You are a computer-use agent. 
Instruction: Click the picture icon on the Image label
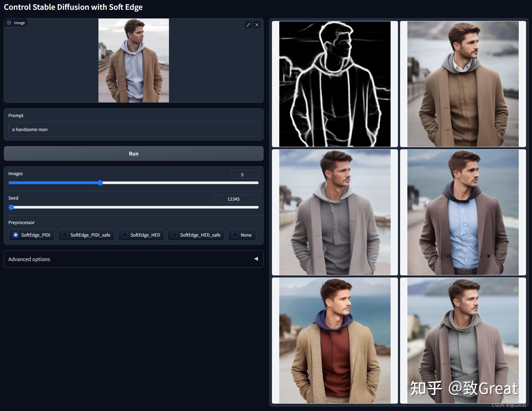[9, 22]
